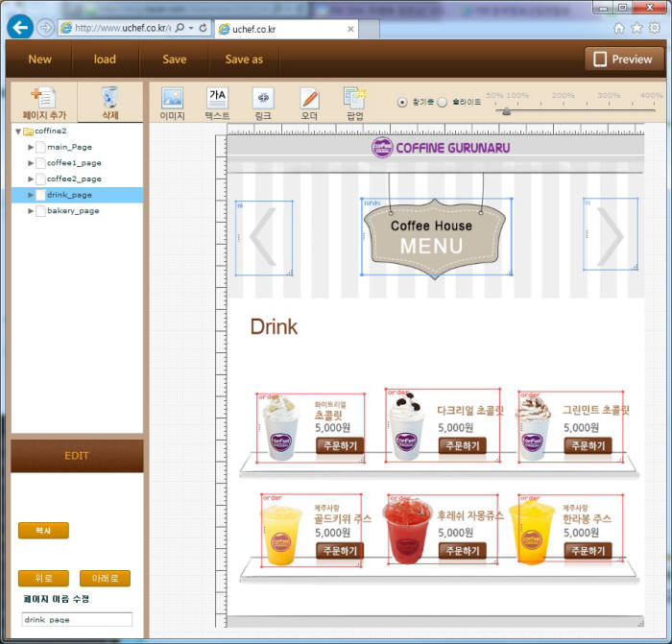The height and width of the screenshot is (644, 672).
Task: Click the 아래로 move down button
Action: (105, 579)
